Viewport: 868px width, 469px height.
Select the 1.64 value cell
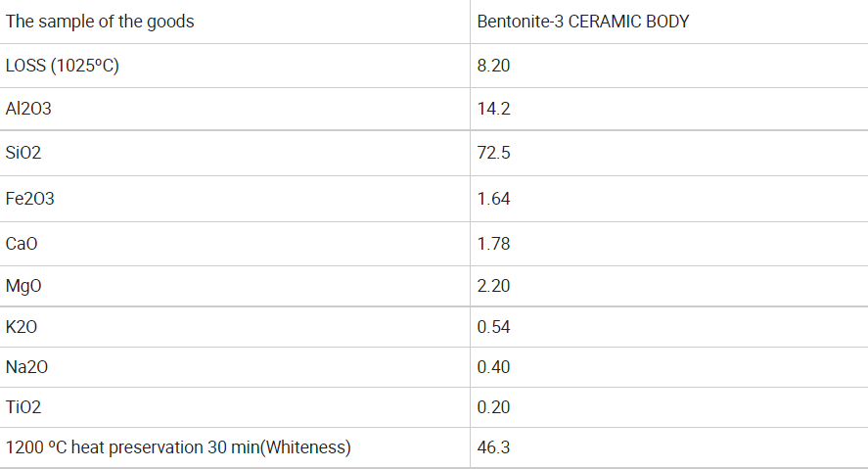tap(494, 199)
